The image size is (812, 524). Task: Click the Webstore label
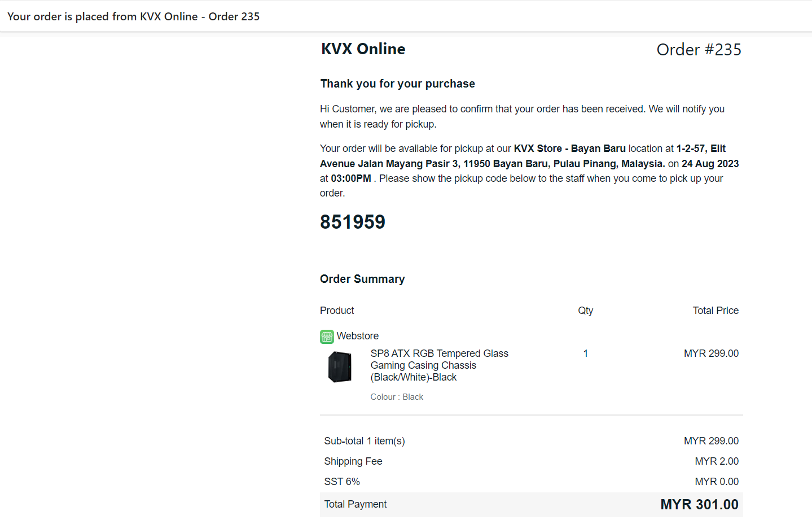(357, 336)
